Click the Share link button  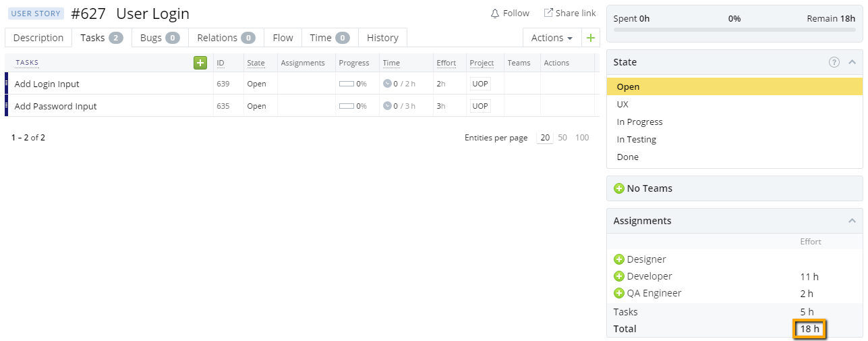point(570,13)
